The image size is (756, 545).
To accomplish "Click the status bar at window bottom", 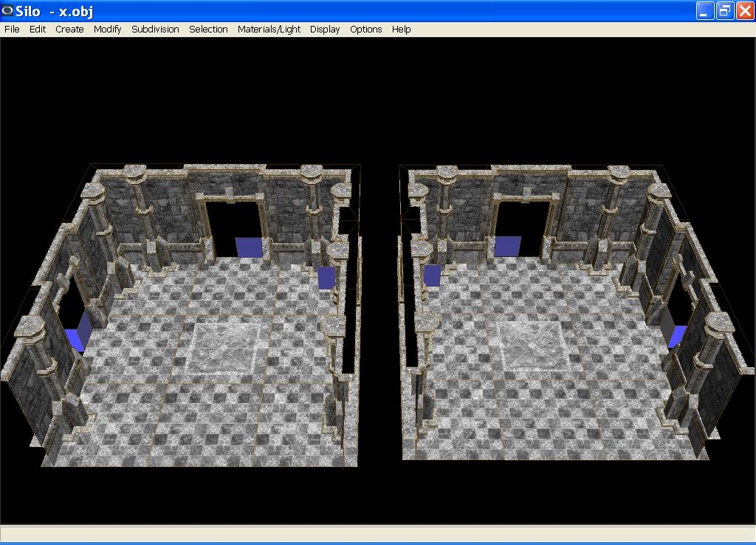I will (378, 533).
